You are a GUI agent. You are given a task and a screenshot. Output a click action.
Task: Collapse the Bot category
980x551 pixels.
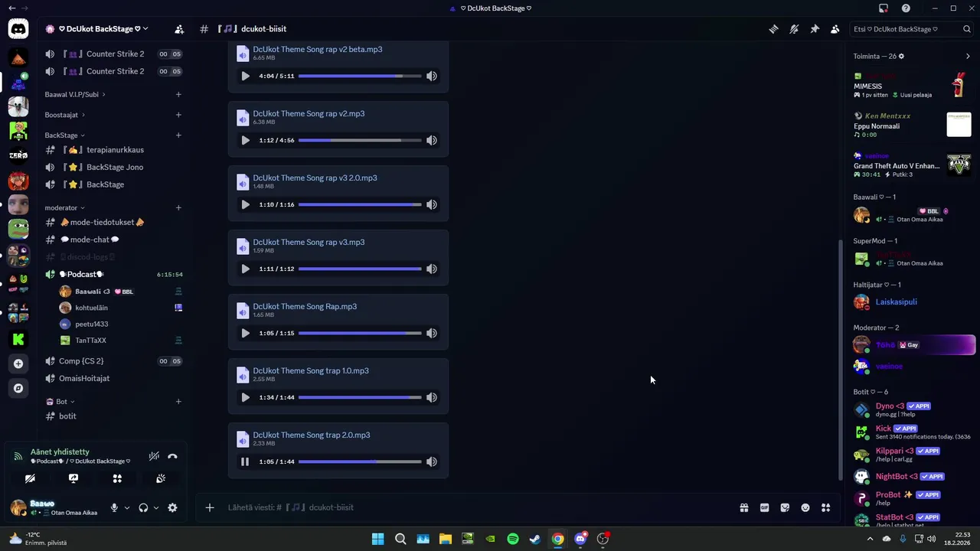[x=60, y=402]
